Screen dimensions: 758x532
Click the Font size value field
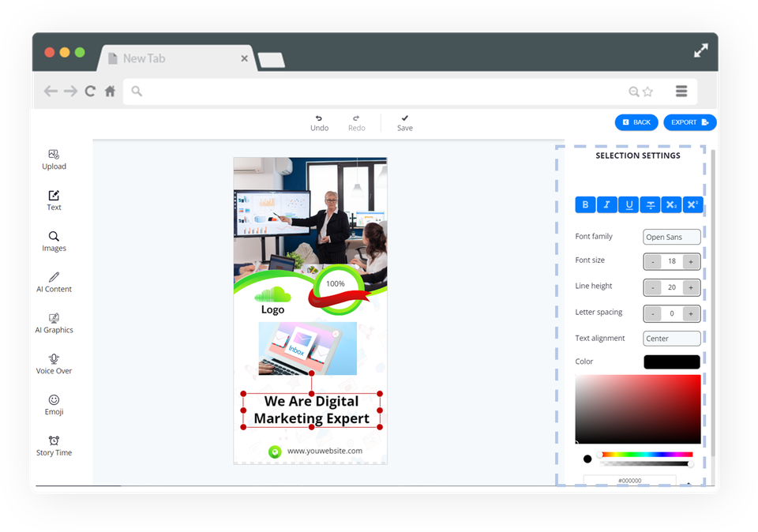pos(671,261)
